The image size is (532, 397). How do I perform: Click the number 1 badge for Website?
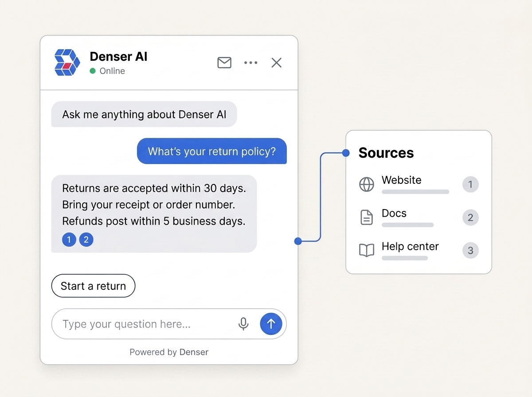coord(470,184)
